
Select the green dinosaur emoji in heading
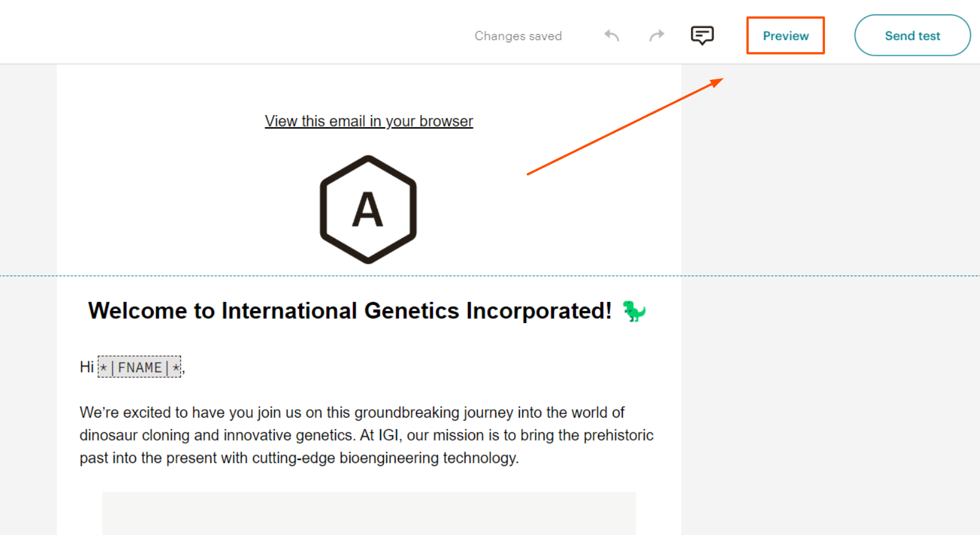point(634,311)
